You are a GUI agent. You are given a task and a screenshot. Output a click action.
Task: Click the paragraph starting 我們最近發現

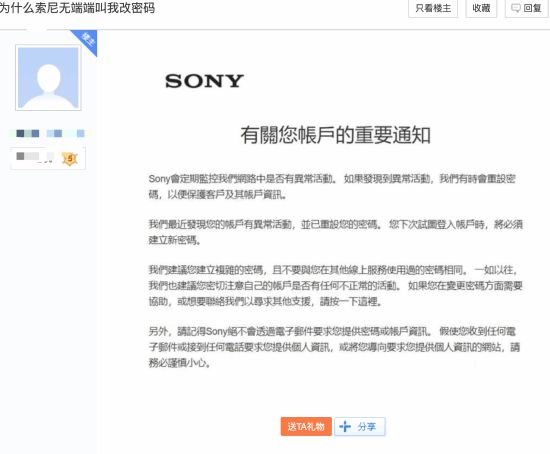coord(336,232)
